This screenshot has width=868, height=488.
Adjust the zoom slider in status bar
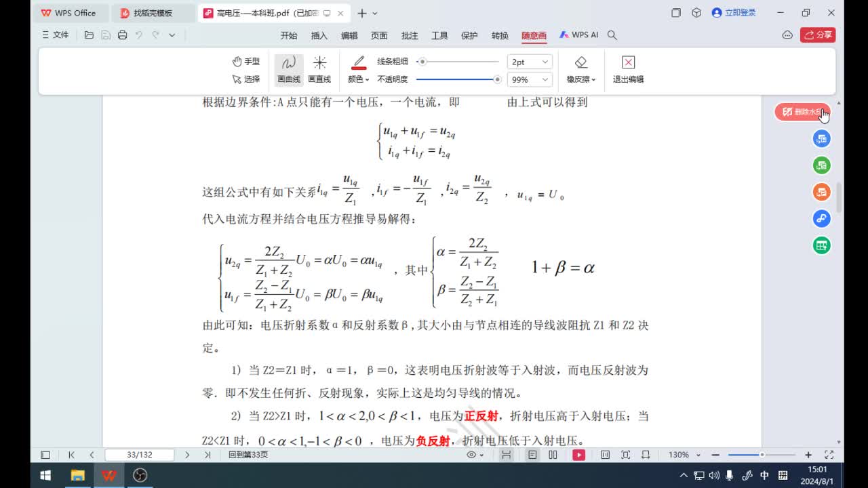pos(762,455)
